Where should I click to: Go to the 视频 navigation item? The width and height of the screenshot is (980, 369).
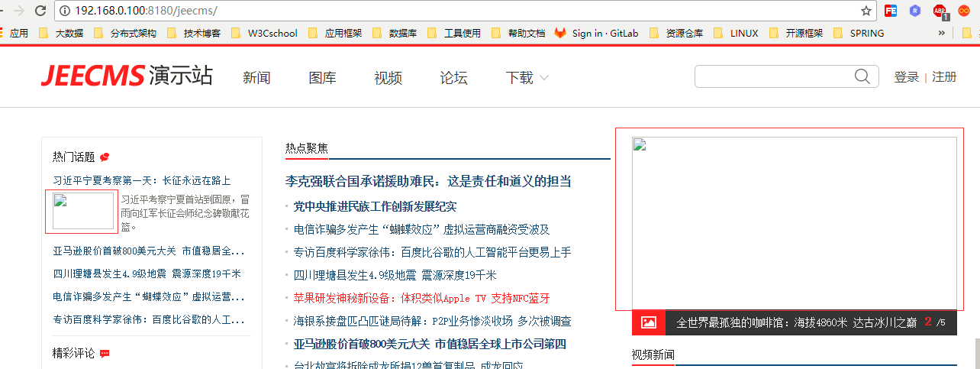click(388, 78)
